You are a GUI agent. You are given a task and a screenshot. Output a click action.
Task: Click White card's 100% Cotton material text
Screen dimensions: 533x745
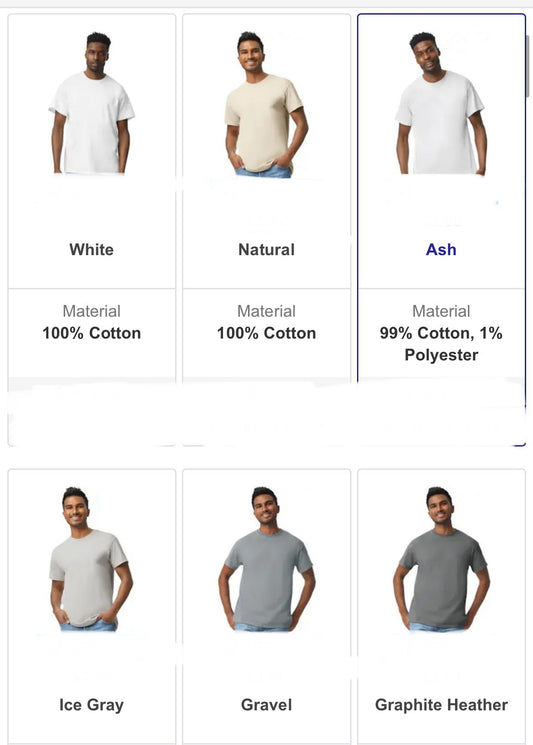(x=92, y=333)
